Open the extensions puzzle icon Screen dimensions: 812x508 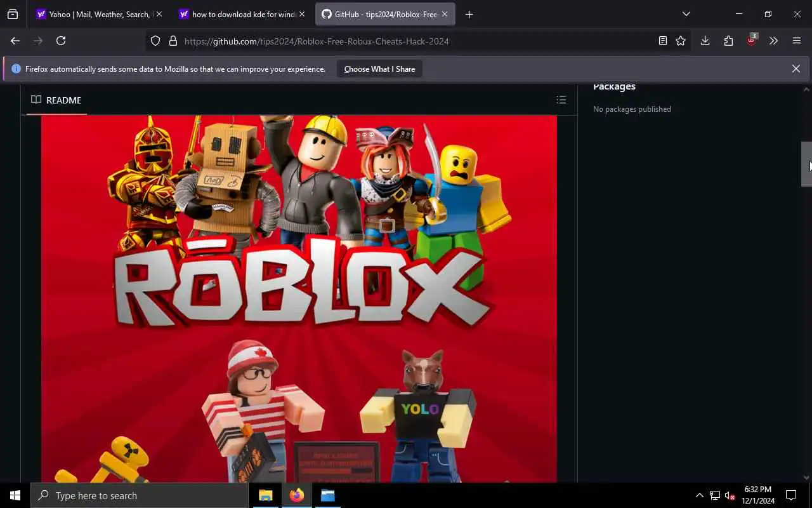[x=728, y=41]
